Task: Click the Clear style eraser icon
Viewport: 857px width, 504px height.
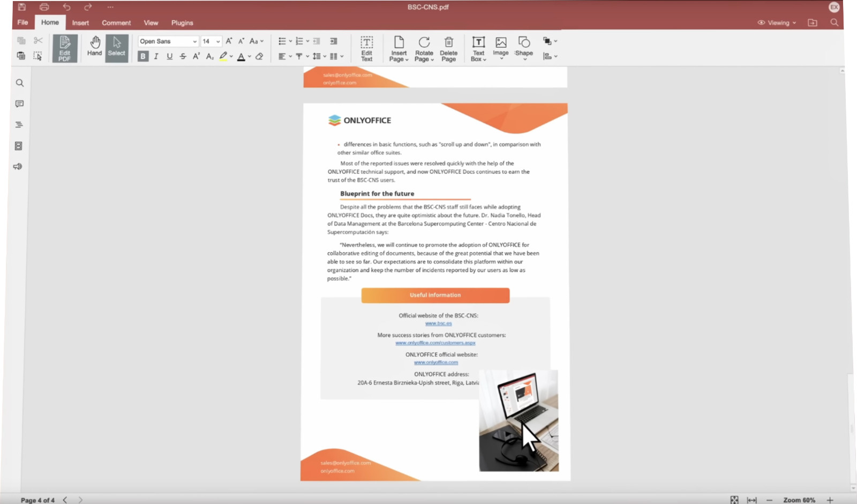Action: [x=260, y=56]
